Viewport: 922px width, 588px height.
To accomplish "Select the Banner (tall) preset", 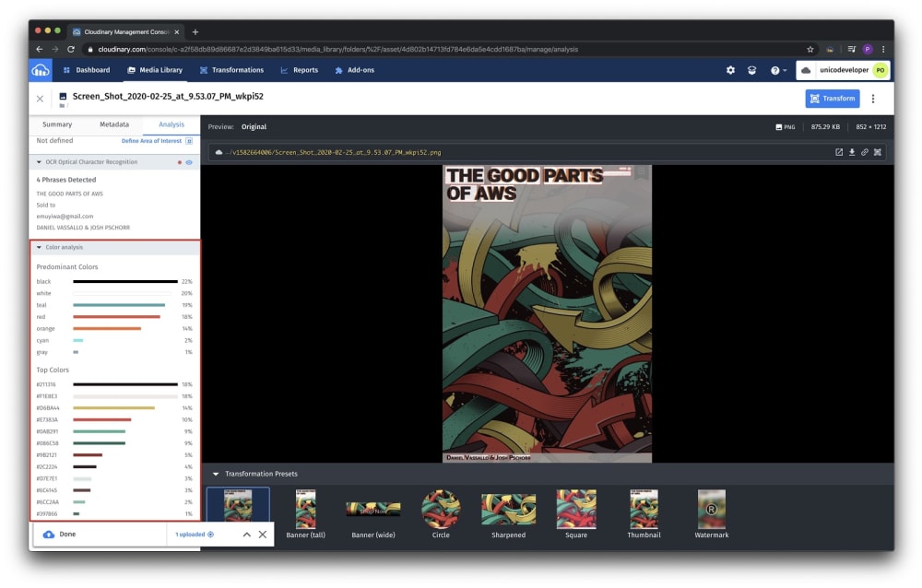I will pyautogui.click(x=306, y=514).
